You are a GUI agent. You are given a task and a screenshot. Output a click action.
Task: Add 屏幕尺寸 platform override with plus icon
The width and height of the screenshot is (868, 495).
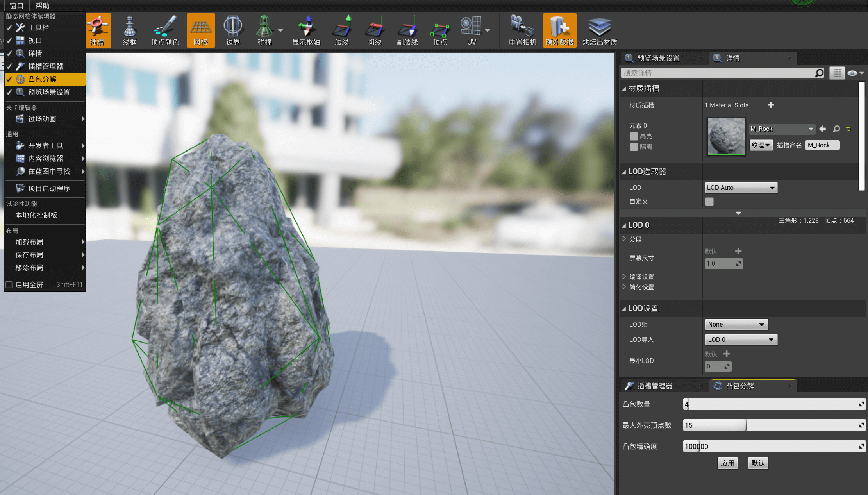click(738, 251)
